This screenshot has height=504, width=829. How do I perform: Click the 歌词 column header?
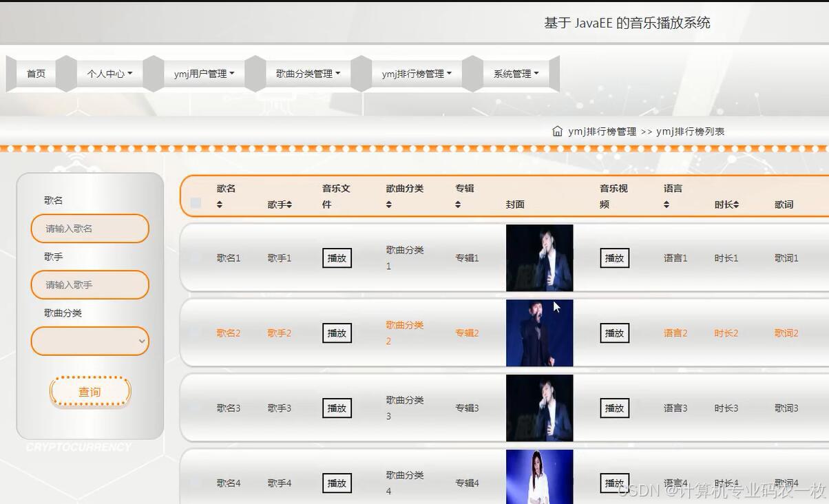[x=784, y=204]
